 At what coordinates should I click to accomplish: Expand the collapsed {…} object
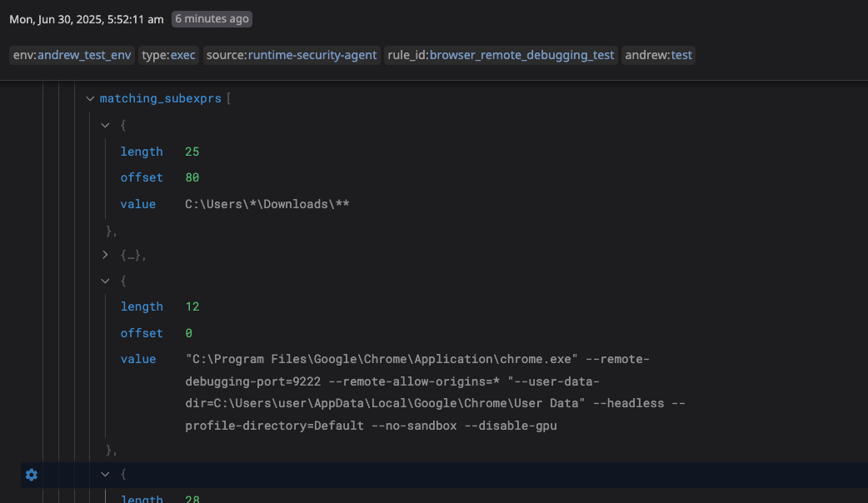pos(105,255)
